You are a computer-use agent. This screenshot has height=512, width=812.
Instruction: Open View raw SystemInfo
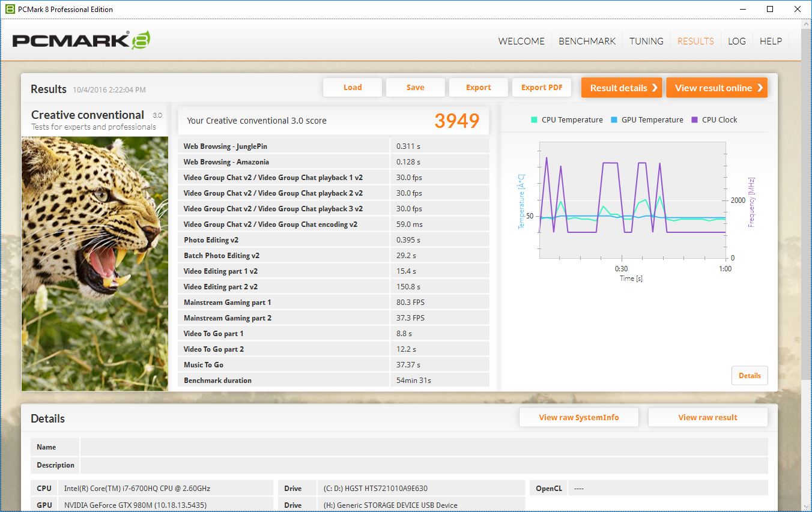578,418
